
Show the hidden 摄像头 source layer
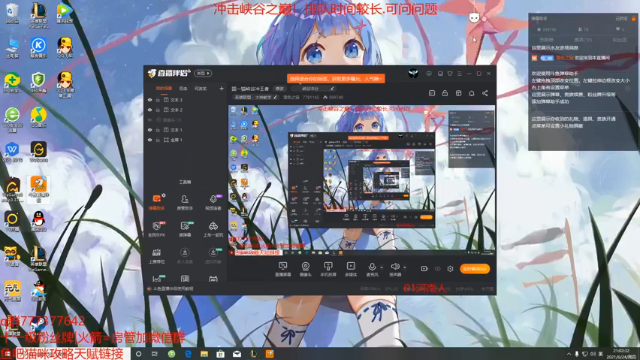pos(150,120)
